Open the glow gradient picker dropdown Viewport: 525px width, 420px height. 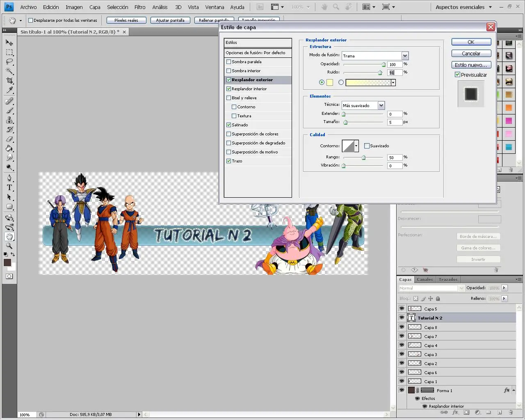393,82
